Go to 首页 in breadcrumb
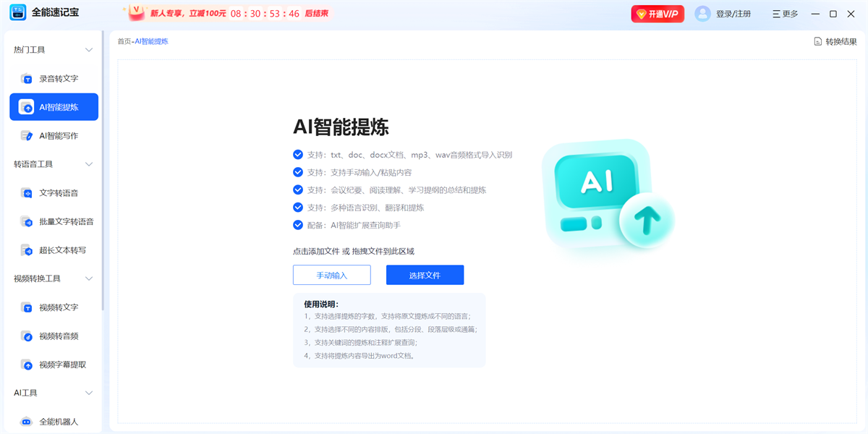Viewport: 868px width, 434px height. click(x=124, y=41)
